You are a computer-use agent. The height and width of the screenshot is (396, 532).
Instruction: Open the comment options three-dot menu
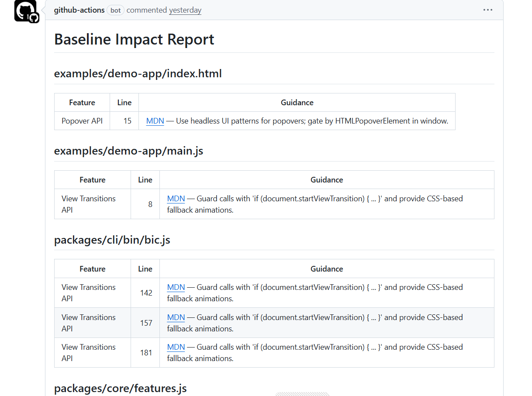(488, 10)
